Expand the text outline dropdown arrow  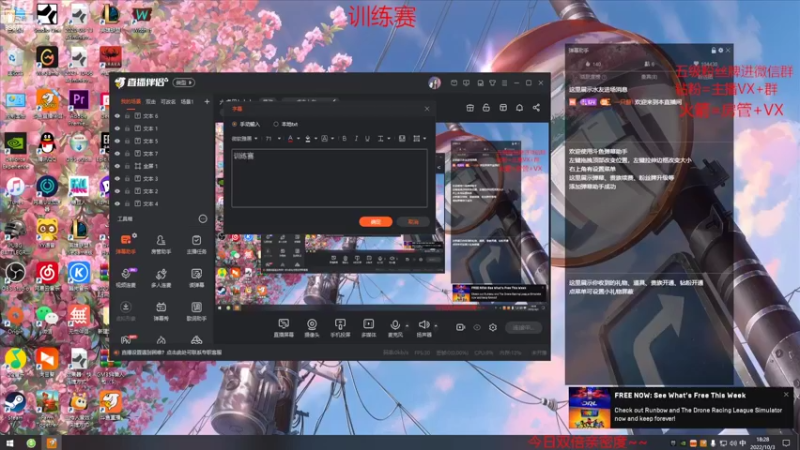332,138
